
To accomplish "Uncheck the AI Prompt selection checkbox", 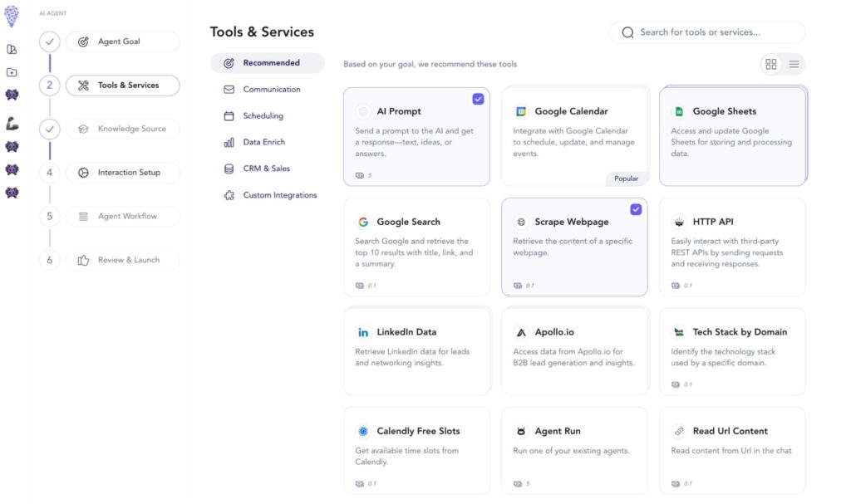I will [479, 99].
